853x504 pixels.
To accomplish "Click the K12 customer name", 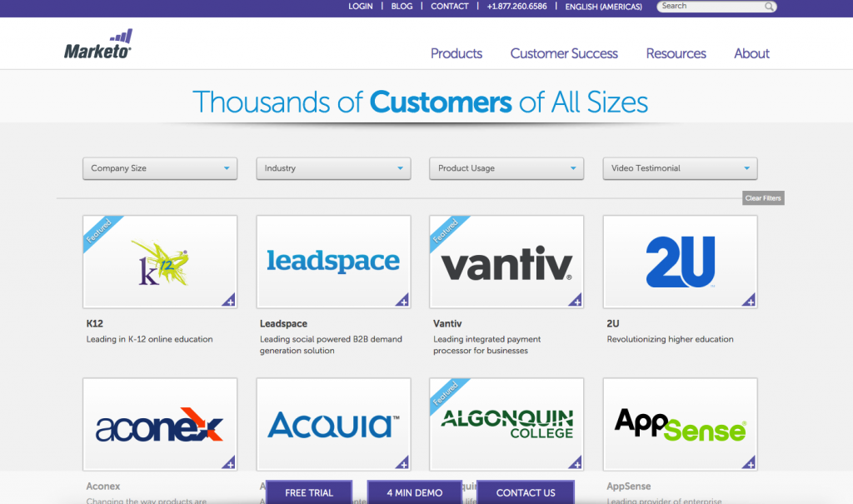I will coord(95,323).
